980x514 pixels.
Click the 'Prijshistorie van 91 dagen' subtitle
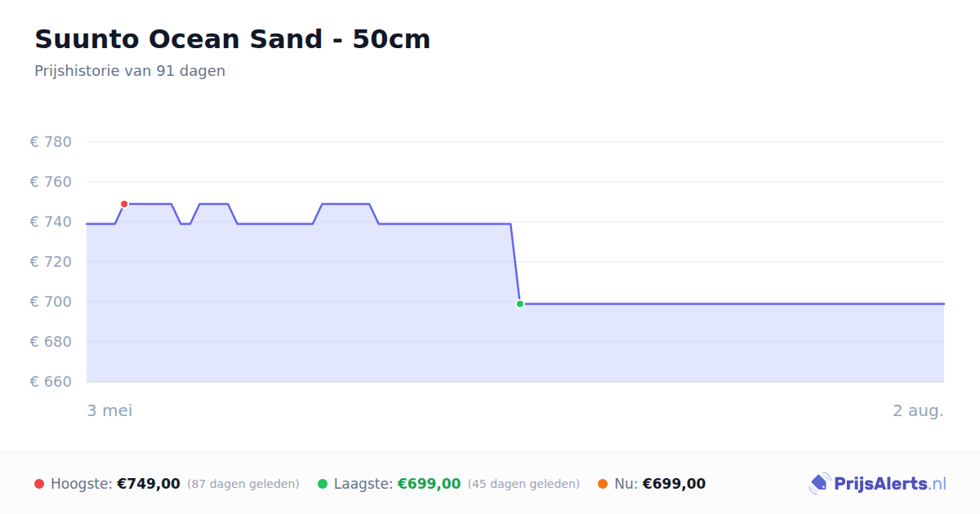coord(130,71)
